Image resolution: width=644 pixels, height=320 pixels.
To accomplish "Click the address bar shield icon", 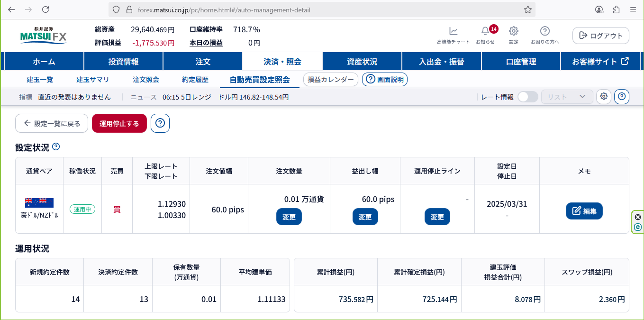I will 116,9.
